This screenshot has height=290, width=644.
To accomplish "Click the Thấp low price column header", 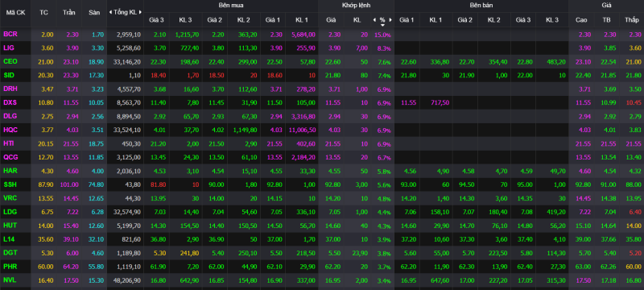I will tap(632, 19).
